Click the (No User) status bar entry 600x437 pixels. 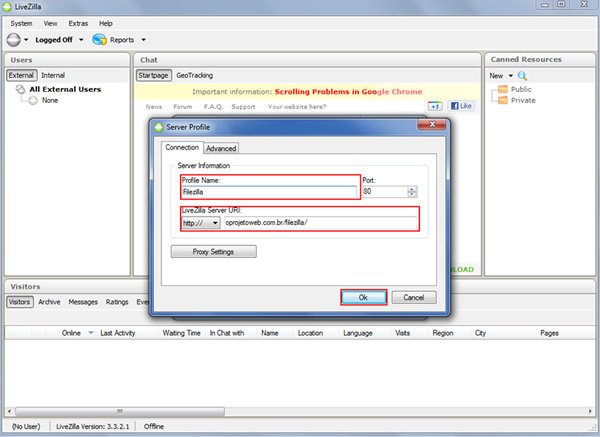tap(26, 426)
